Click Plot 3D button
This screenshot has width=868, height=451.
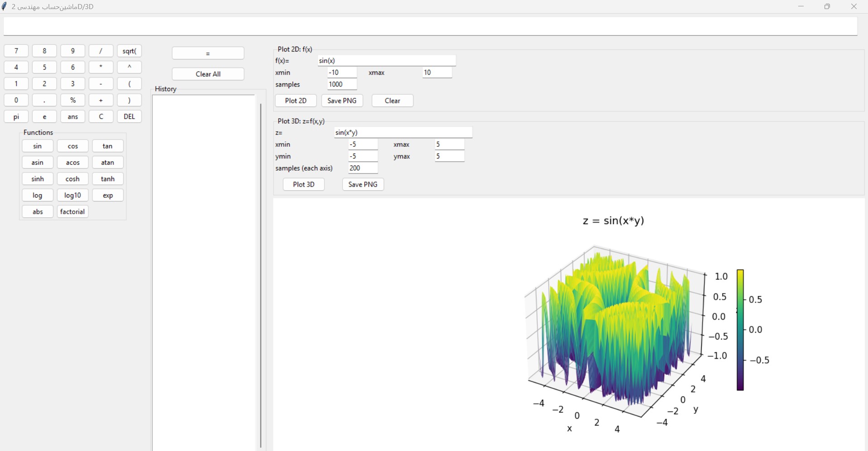pos(304,184)
